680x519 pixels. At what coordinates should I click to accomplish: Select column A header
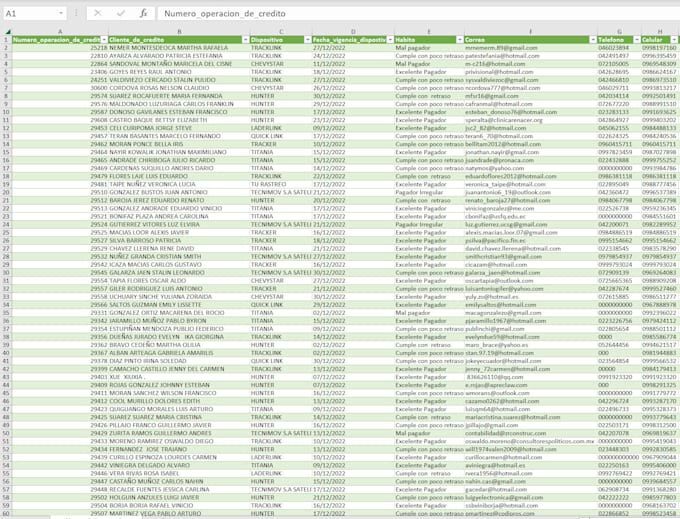coord(60,32)
